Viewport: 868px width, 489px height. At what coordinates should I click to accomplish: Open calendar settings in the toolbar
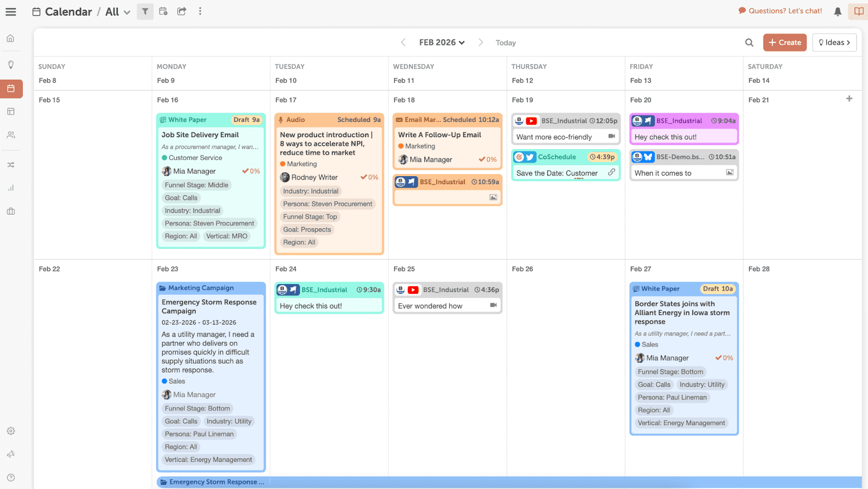[163, 11]
